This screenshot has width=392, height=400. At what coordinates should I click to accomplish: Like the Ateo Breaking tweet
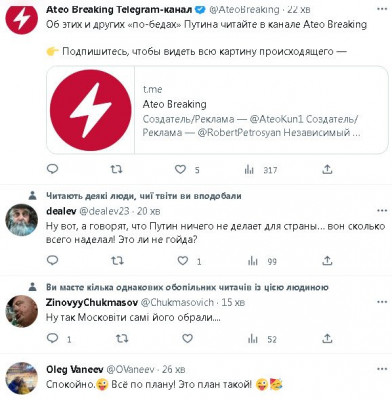point(181,170)
